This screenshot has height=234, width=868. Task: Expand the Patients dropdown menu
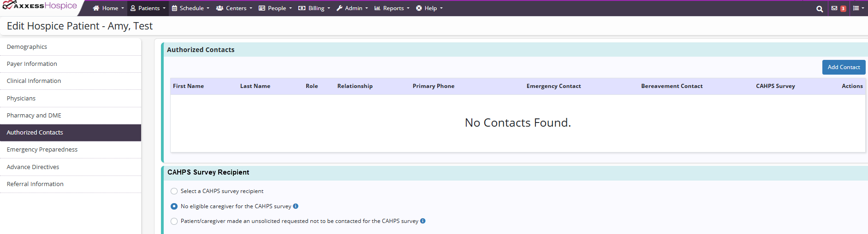tap(148, 8)
